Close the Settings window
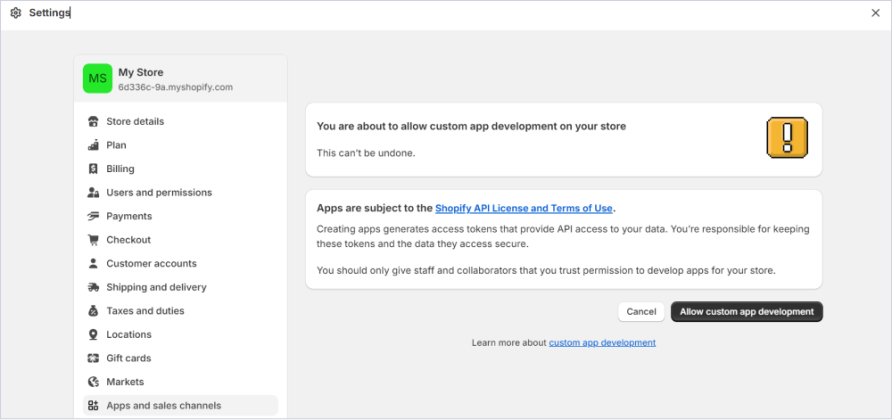The height and width of the screenshot is (420, 892). [x=875, y=13]
